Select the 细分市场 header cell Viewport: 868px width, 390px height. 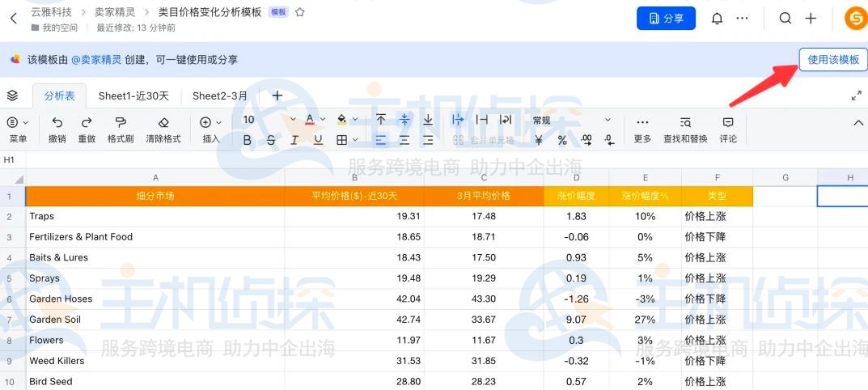(155, 196)
